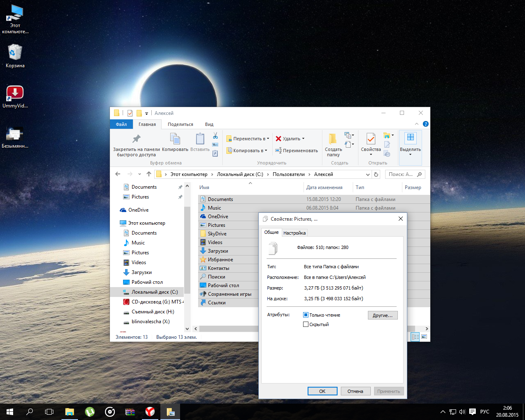The image size is (525, 420).
Task: Expand Выделить dropdown in ribbon
Action: (x=410, y=154)
